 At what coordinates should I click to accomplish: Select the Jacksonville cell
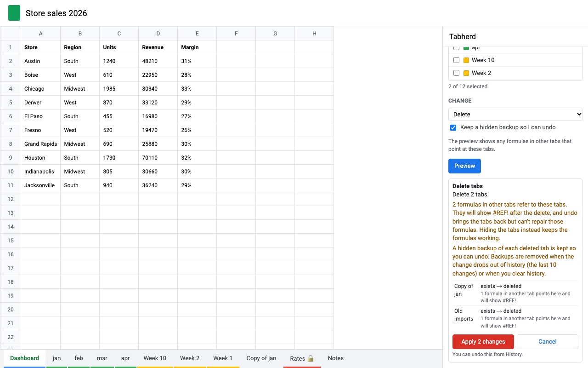coord(41,185)
